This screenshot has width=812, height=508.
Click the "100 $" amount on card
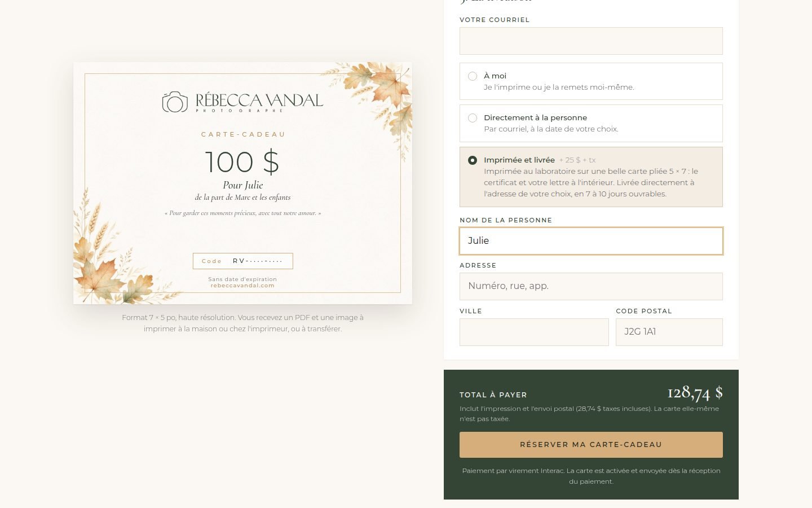(x=242, y=162)
